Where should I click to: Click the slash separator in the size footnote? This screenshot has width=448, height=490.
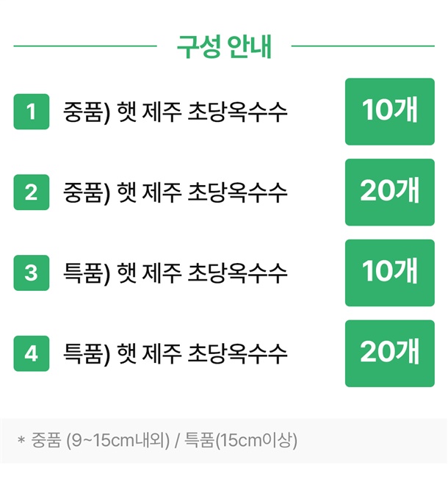coord(177,441)
